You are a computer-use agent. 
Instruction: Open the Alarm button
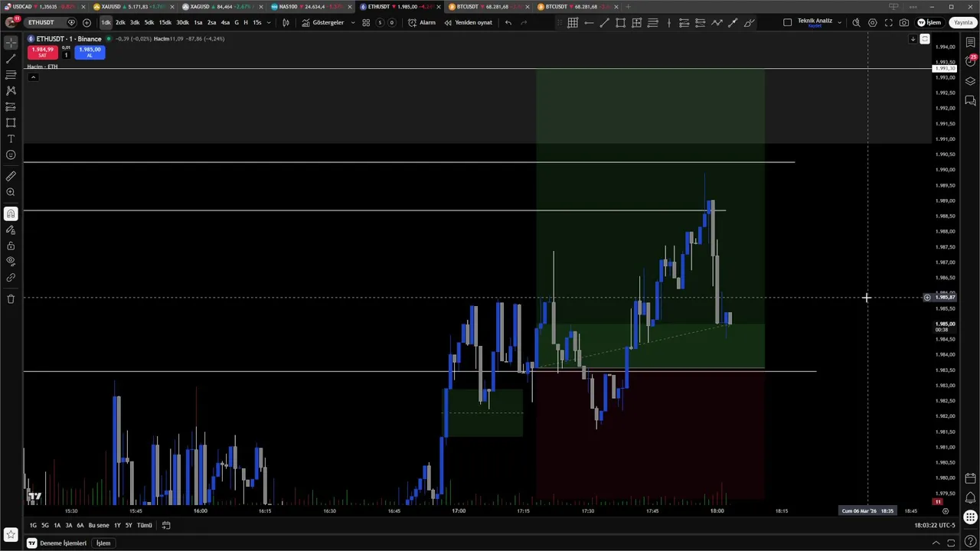(x=422, y=22)
